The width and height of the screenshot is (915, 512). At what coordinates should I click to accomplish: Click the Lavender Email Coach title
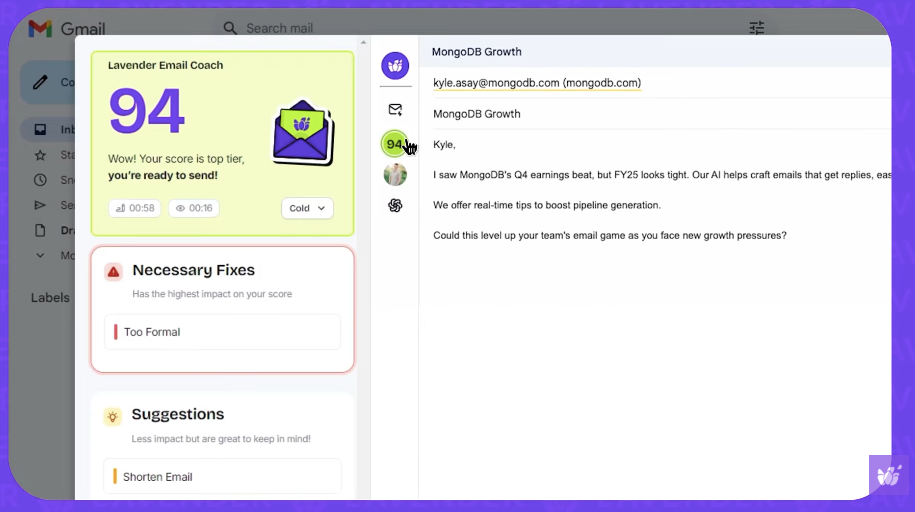point(165,65)
